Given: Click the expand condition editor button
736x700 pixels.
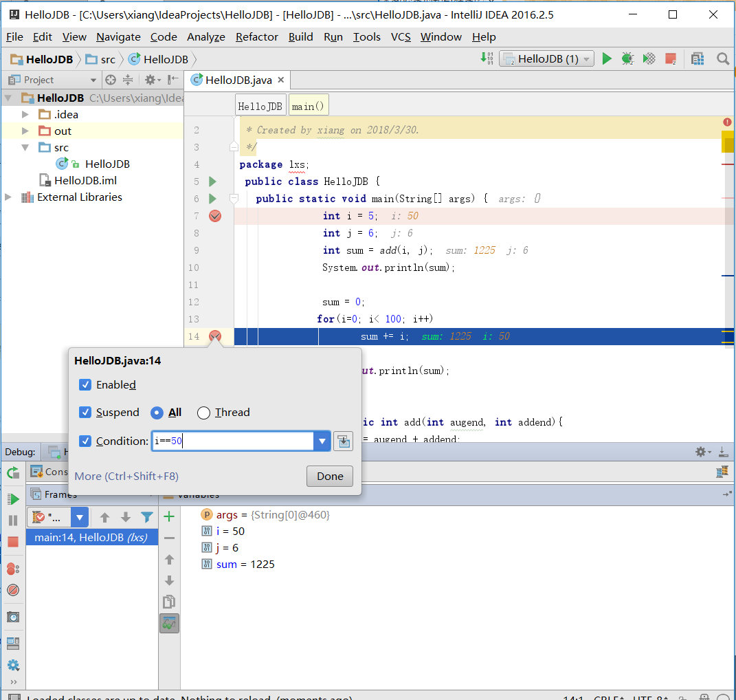Looking at the screenshot, I should click(343, 441).
